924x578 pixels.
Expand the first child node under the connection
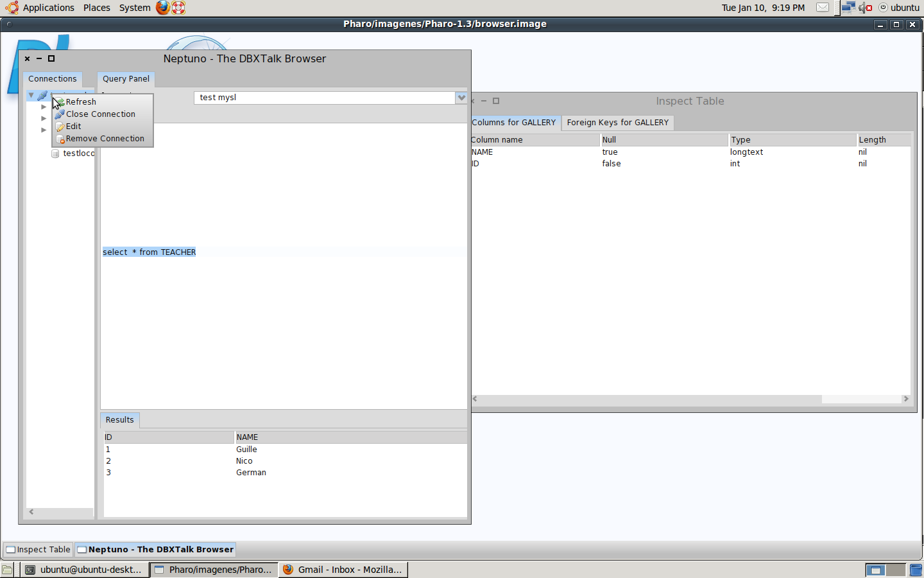(x=44, y=107)
